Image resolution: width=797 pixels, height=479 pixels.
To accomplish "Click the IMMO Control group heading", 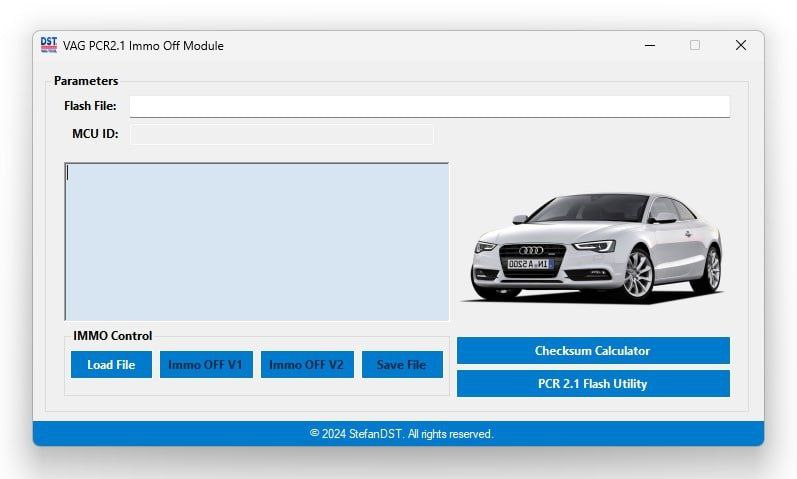I will point(112,336).
